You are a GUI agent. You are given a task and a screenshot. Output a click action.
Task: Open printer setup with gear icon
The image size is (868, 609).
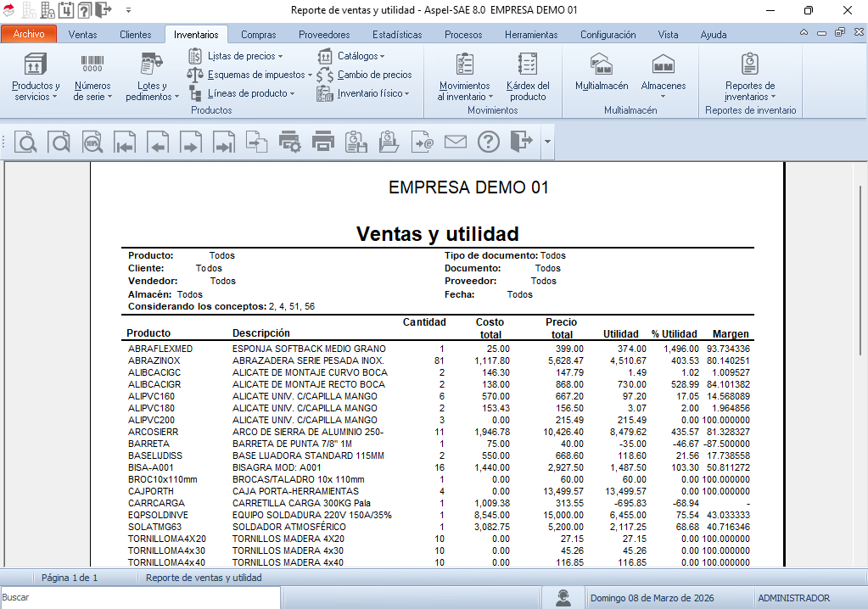click(290, 142)
